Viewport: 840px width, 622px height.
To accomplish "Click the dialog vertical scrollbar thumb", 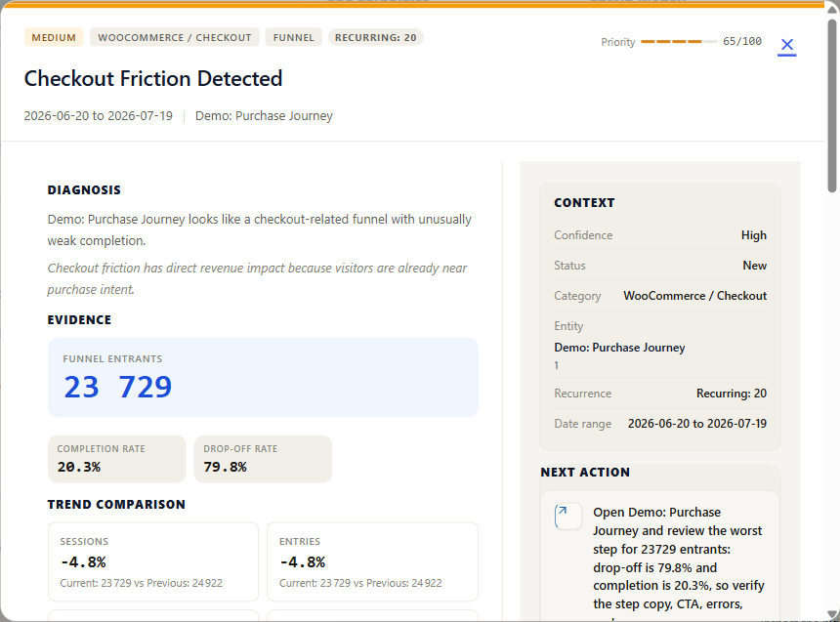I will coord(832,106).
